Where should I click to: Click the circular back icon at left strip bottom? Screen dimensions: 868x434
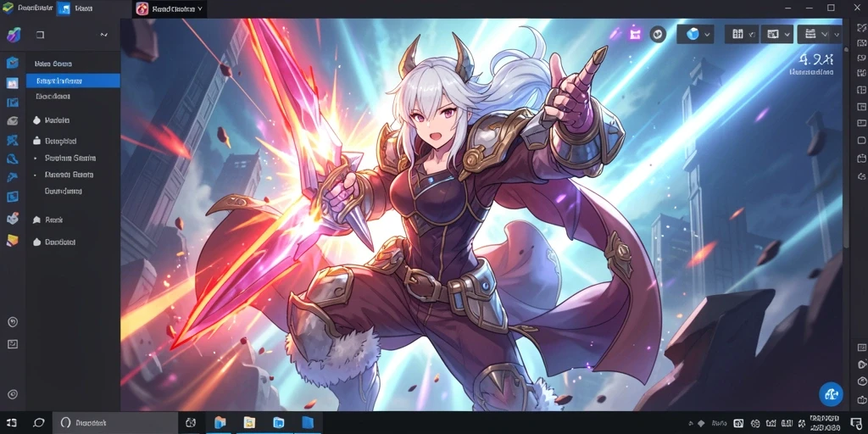point(12,394)
